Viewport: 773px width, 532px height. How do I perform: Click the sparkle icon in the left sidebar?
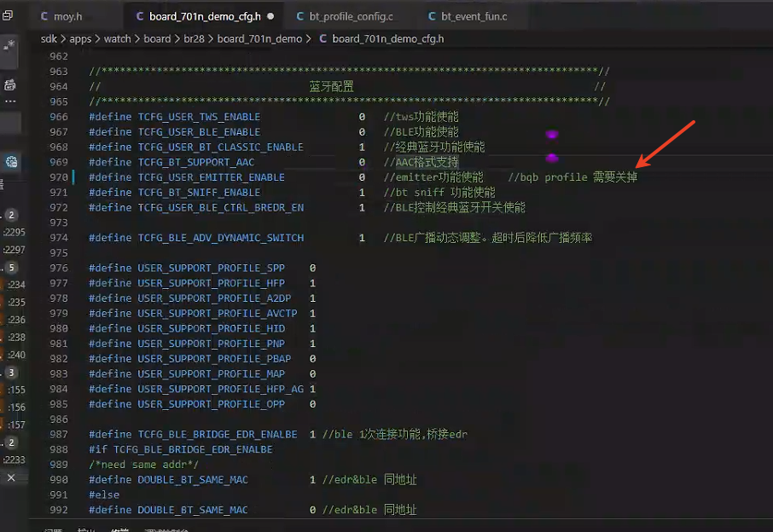pos(9,46)
